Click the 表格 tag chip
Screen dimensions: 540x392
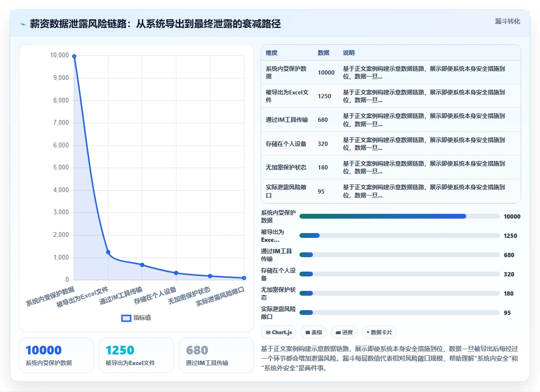click(x=313, y=332)
